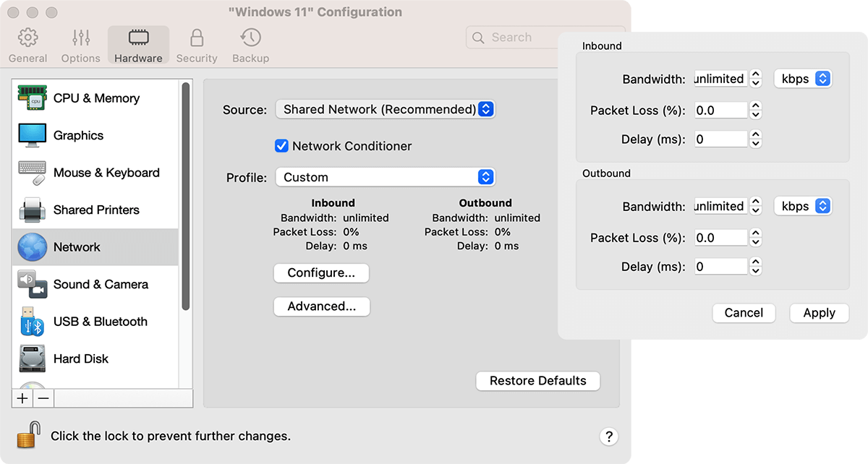868x464 pixels.
Task: Switch to the Security tab
Action: [196, 46]
